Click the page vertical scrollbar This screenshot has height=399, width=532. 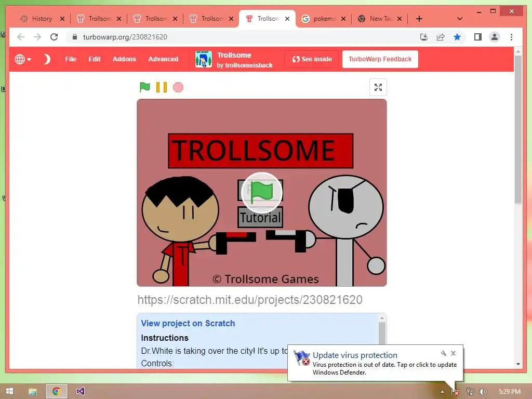tap(518, 129)
